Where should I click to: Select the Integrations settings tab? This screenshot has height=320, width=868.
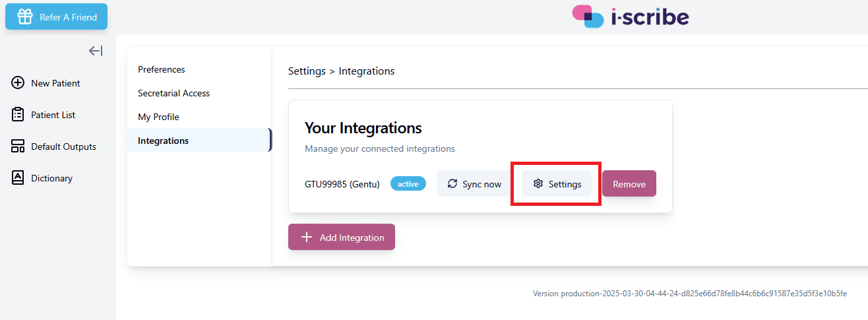click(199, 141)
